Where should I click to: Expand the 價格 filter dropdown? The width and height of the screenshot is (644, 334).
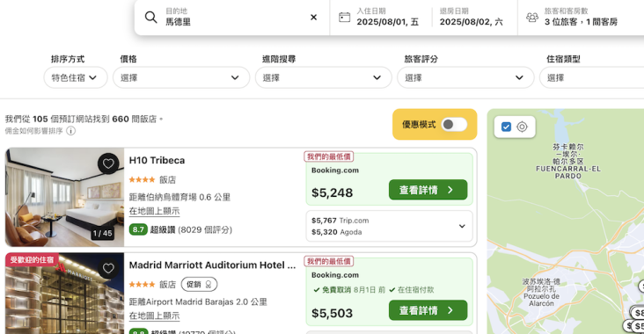[181, 77]
